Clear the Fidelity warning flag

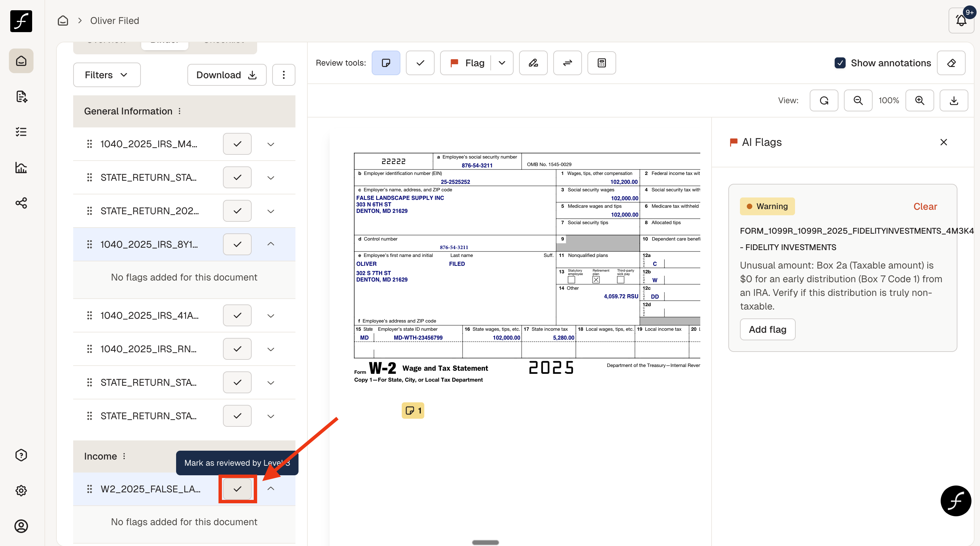pyautogui.click(x=925, y=206)
